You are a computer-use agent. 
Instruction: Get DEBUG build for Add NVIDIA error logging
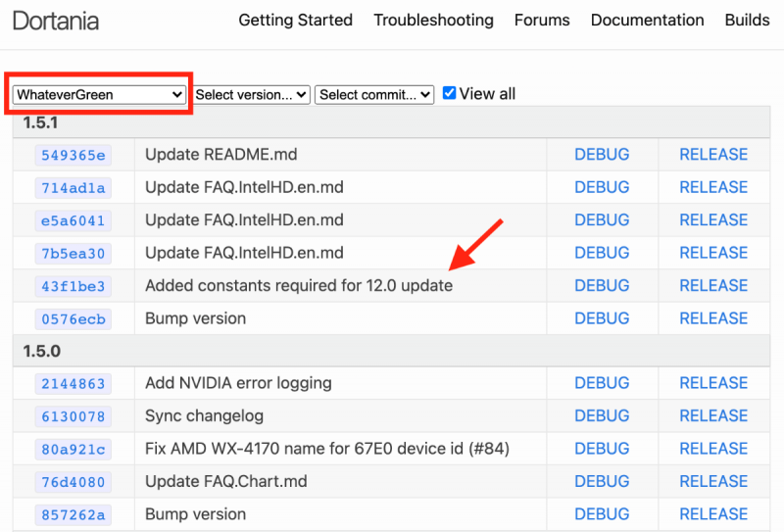[602, 383]
